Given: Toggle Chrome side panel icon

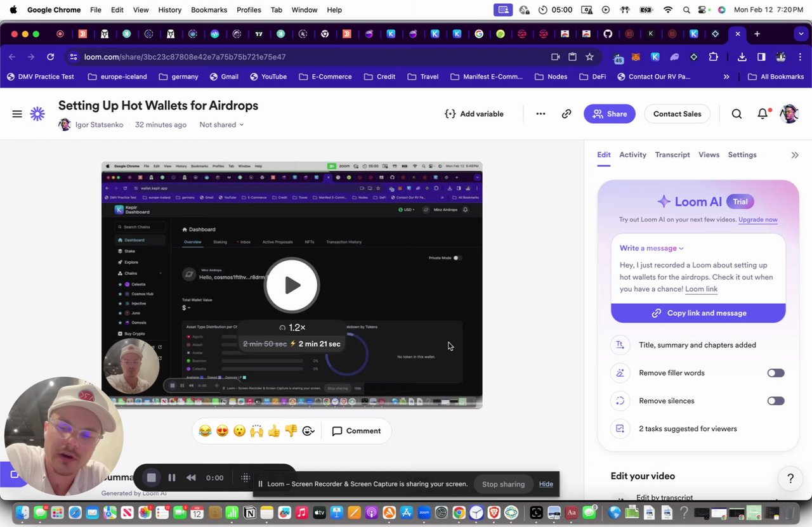Looking at the screenshot, I should (x=761, y=56).
